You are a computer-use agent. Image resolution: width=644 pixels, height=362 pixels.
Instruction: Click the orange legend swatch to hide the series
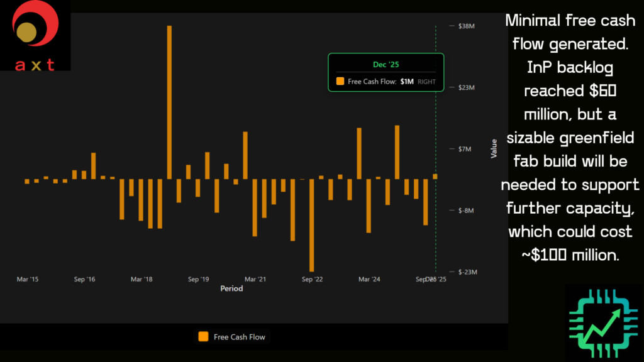click(203, 336)
